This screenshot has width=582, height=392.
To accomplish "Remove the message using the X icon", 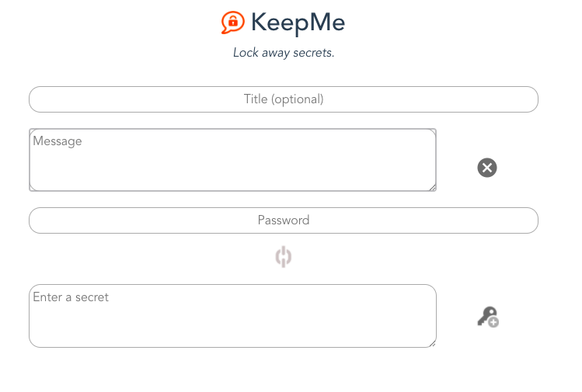I will coord(487,168).
